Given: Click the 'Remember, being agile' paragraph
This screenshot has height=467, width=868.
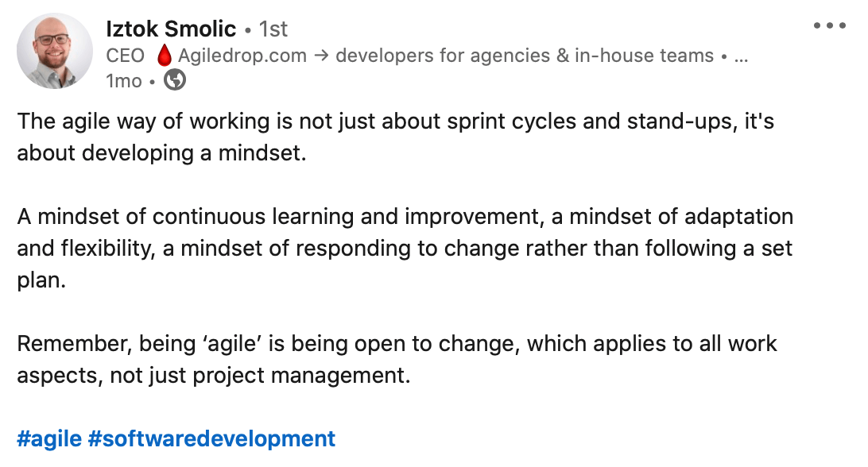Looking at the screenshot, I should click(x=397, y=359).
